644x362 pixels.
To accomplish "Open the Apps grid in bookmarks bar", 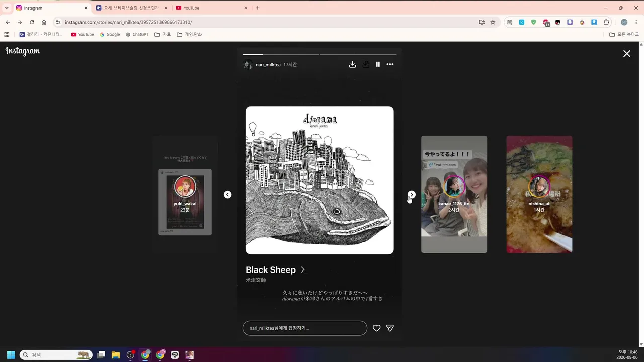I will [7, 34].
